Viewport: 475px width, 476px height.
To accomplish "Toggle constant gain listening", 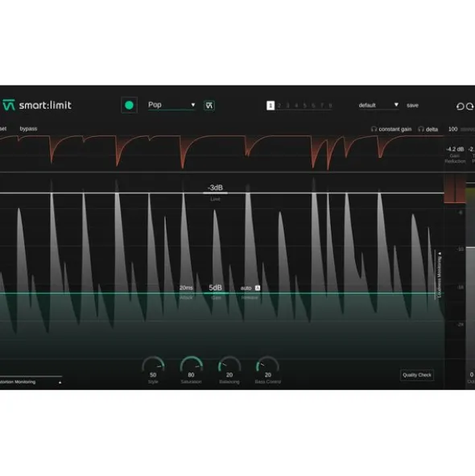I will [x=391, y=129].
